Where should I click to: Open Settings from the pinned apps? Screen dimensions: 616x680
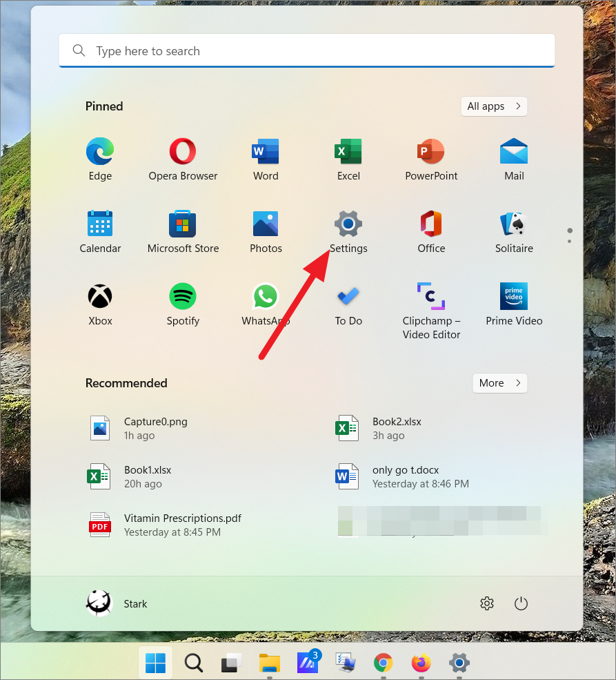348,231
